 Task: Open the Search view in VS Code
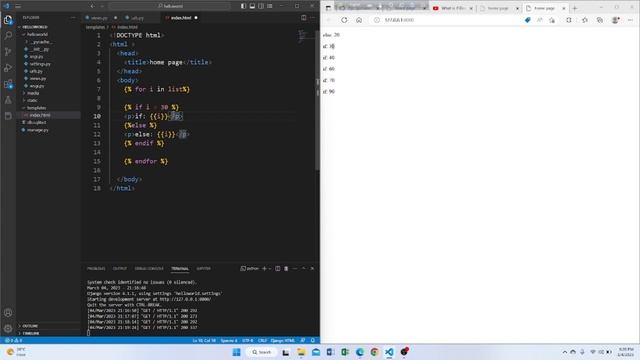pos(8,36)
